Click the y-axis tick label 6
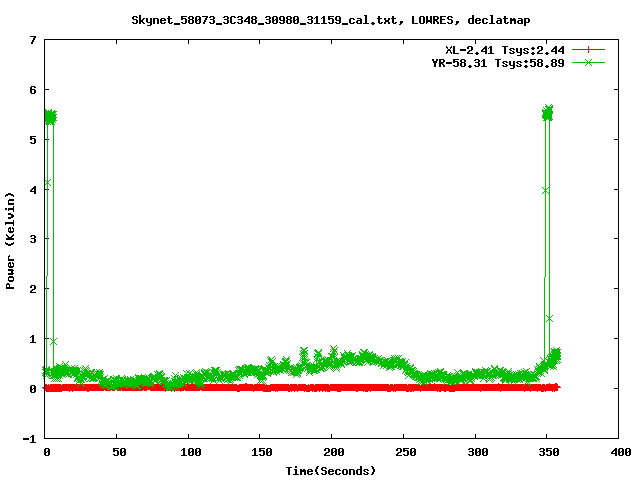 pos(33,90)
